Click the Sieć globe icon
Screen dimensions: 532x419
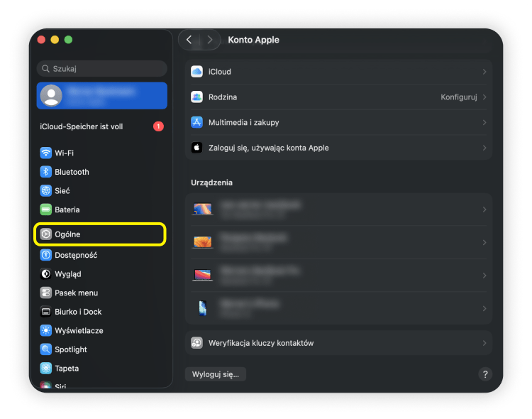point(46,190)
